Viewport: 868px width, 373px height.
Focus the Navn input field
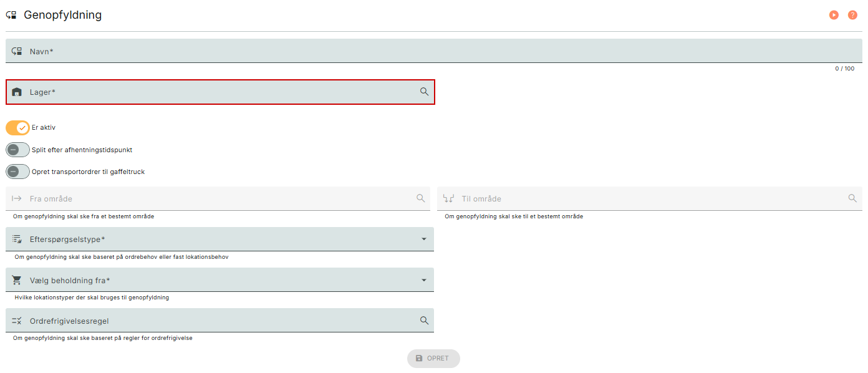tap(434, 51)
